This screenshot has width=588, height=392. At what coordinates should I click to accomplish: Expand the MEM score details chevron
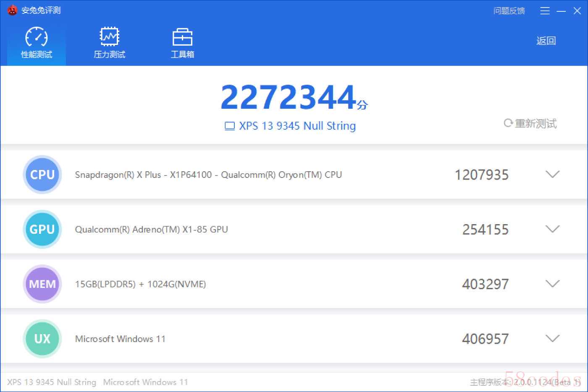click(552, 284)
